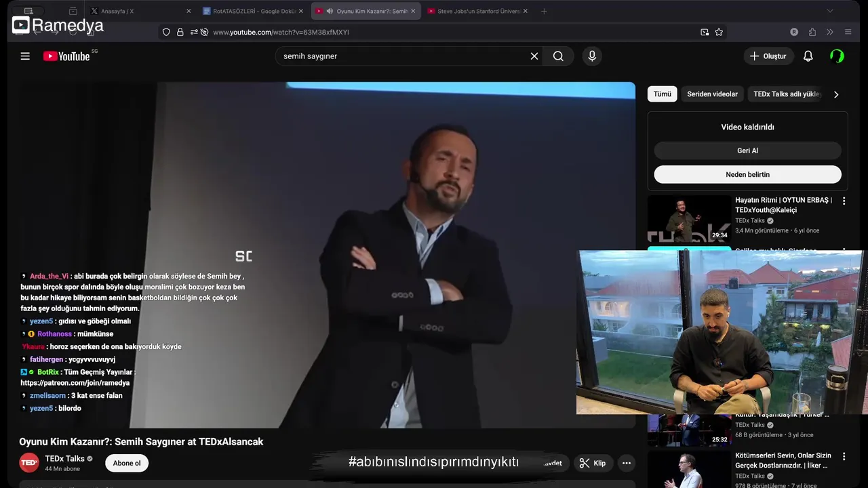
Task: Open YouTube notifications bell
Action: (808, 56)
